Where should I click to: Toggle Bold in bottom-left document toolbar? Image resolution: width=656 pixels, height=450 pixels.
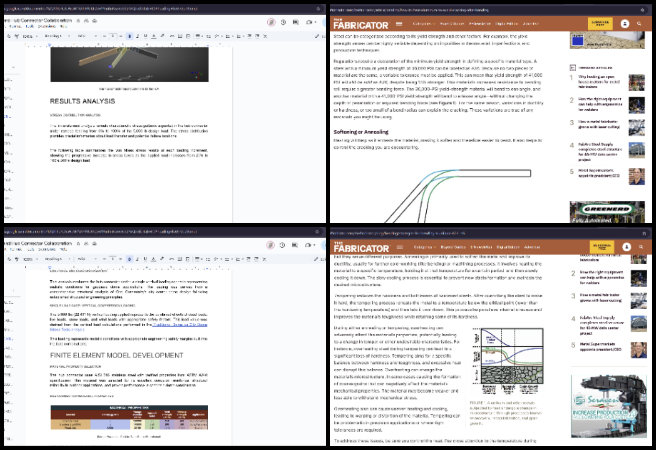click(x=130, y=260)
